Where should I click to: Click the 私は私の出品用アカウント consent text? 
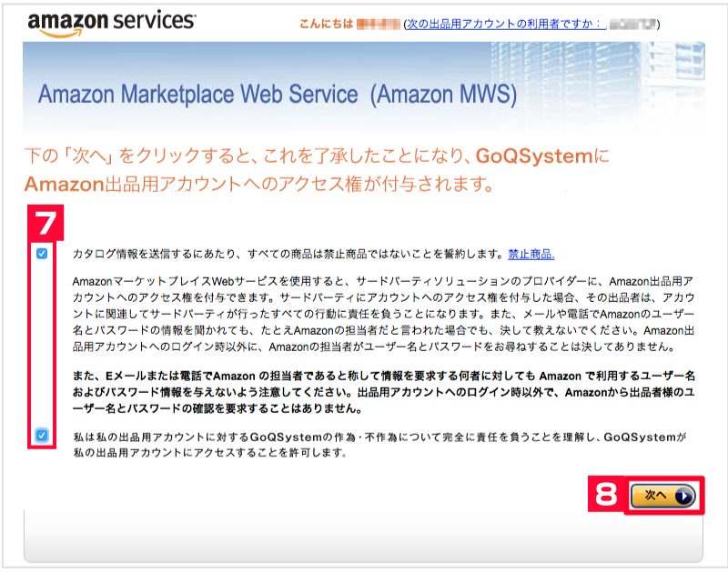[x=379, y=445]
